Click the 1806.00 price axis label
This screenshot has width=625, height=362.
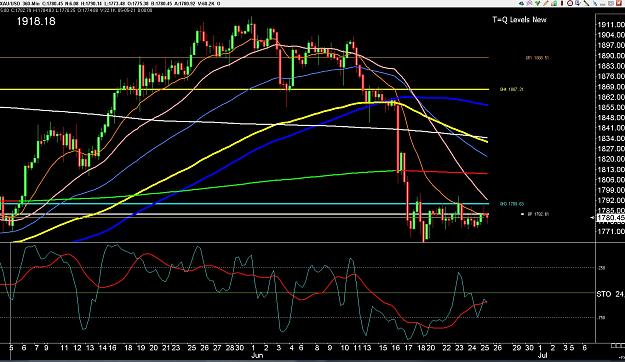pyautogui.click(x=611, y=180)
